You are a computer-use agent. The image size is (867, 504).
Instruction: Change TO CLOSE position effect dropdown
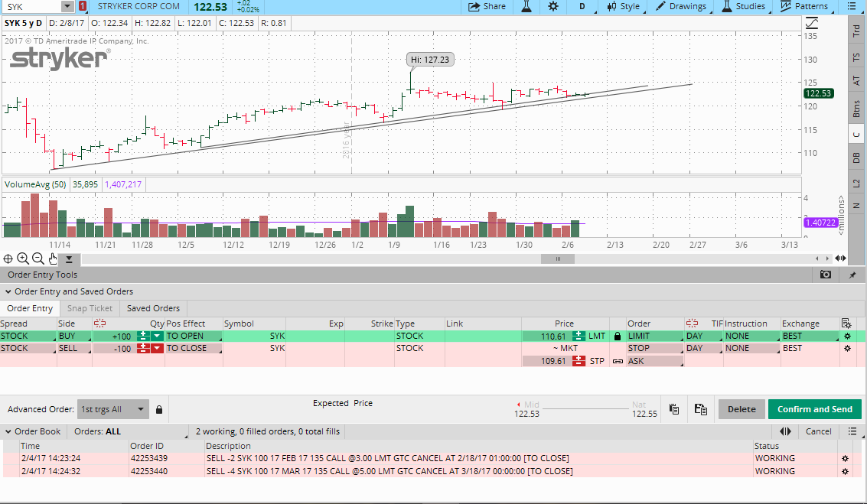pyautogui.click(x=194, y=349)
